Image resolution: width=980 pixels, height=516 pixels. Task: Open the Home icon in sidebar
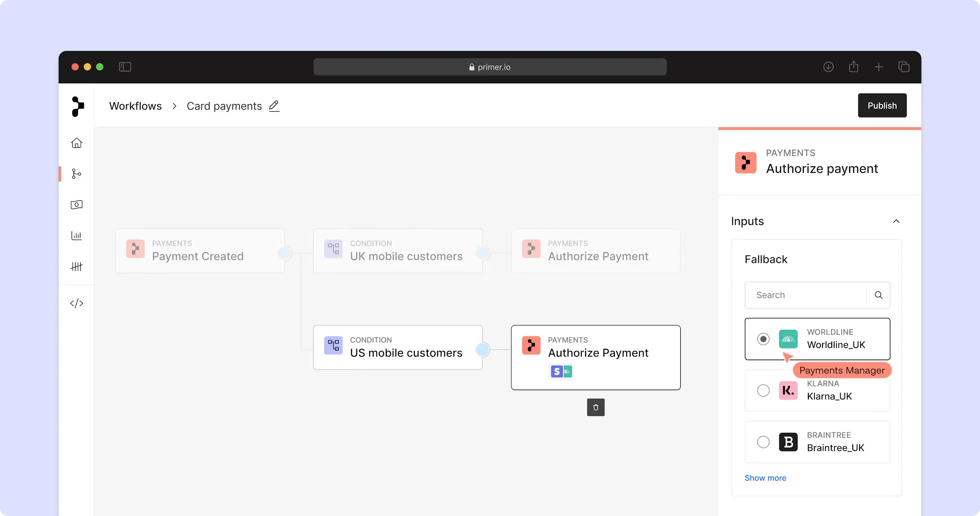(76, 143)
